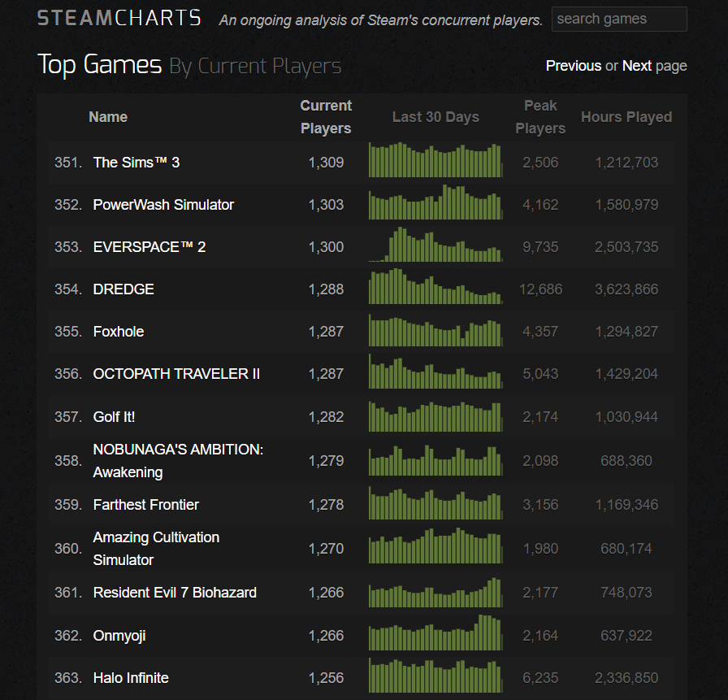Select hours played value 1,580,979
The image size is (728, 700).
pyautogui.click(x=626, y=204)
